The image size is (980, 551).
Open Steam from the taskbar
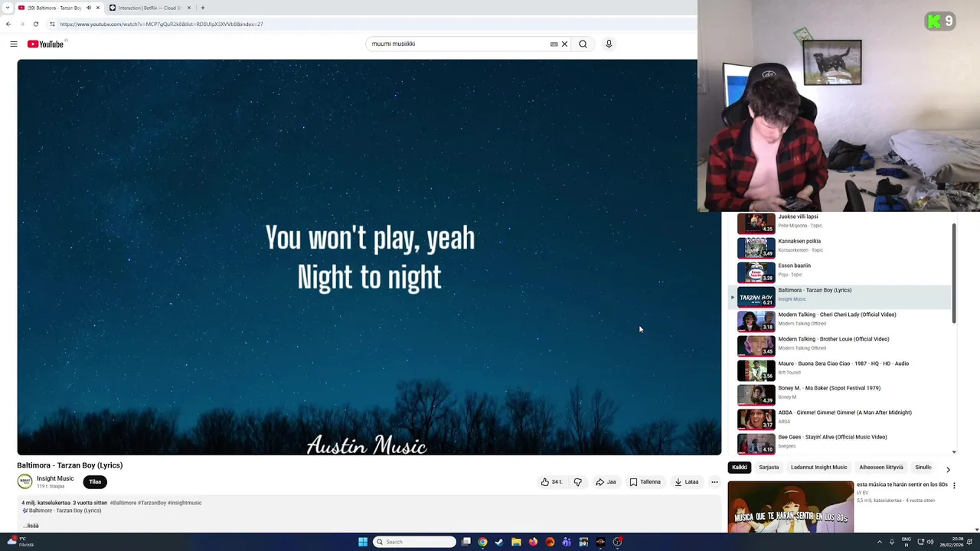pos(499,542)
